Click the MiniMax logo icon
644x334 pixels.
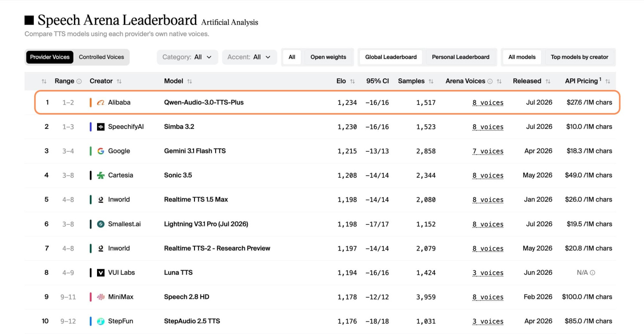[101, 297]
